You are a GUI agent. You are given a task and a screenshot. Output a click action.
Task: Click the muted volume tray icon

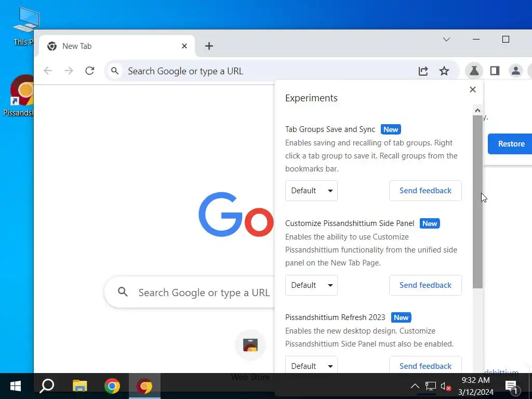(x=445, y=386)
